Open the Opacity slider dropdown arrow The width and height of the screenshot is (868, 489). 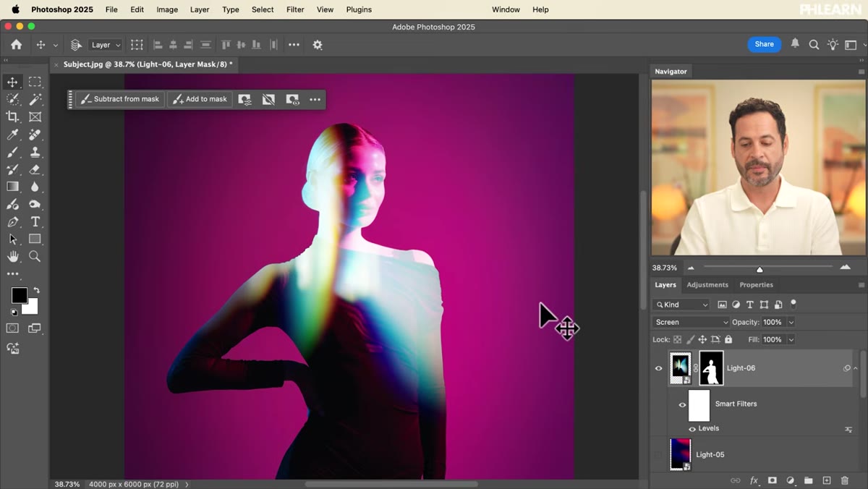(x=791, y=322)
